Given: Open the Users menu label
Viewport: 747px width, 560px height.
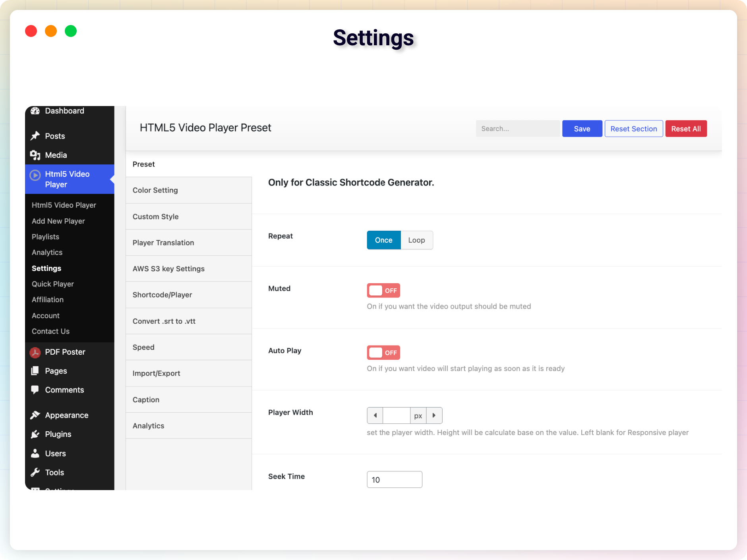Looking at the screenshot, I should pos(56,453).
